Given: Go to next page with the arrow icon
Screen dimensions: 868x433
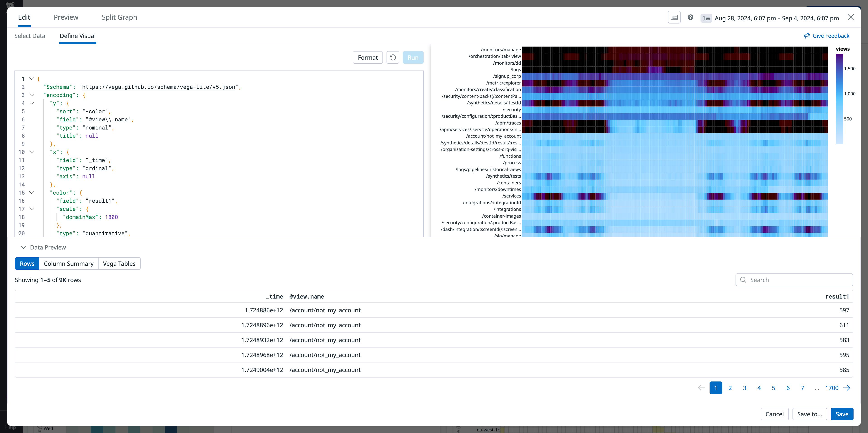Looking at the screenshot, I should pos(847,388).
